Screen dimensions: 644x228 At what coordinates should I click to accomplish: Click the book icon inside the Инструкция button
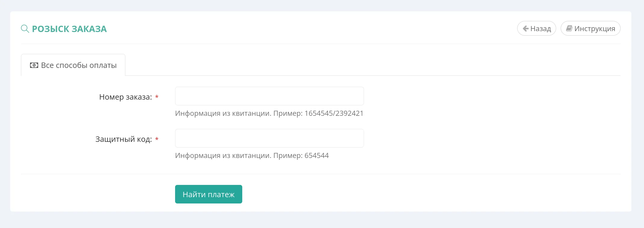tap(569, 28)
